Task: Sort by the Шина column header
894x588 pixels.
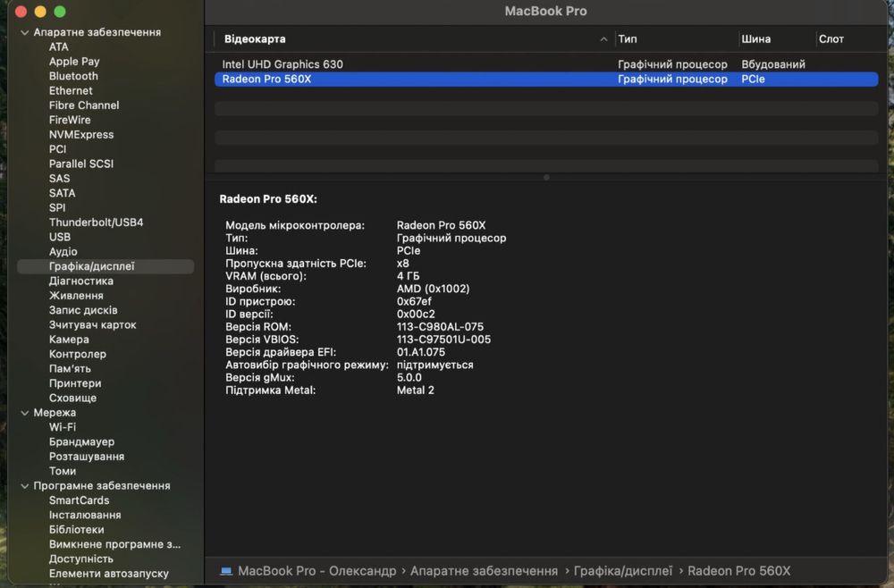Action: pyautogui.click(x=756, y=39)
